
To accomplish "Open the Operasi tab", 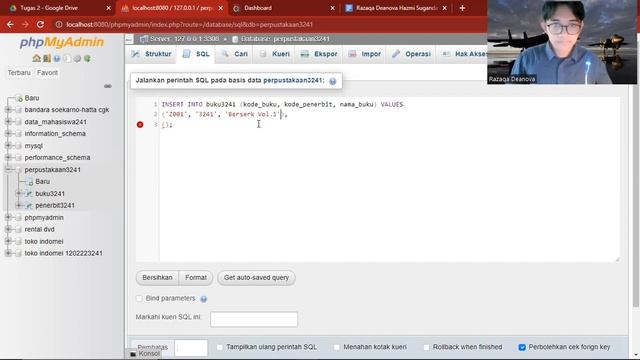I will pos(411,54).
